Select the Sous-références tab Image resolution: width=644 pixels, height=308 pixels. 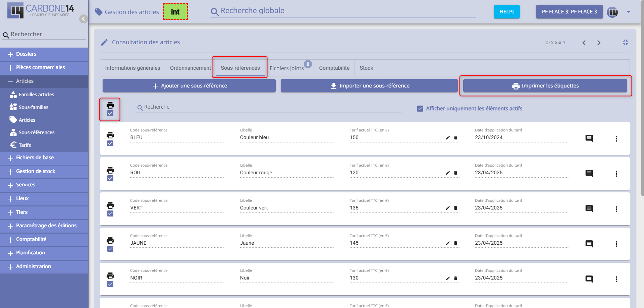tap(240, 68)
